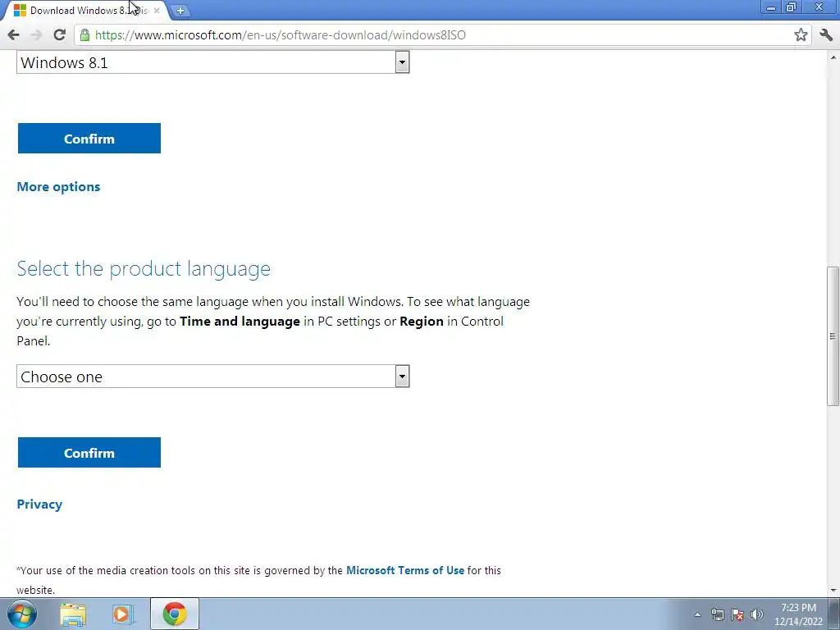840x630 pixels.
Task: Open the Windows Start menu orb
Action: point(22,614)
